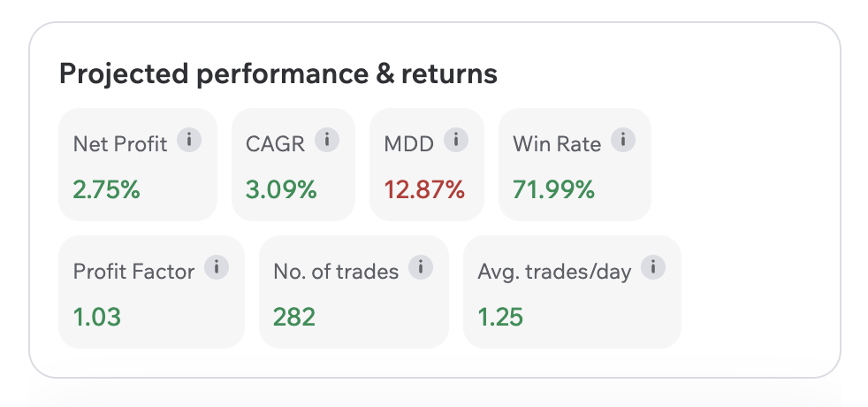Screen dimensions: 868x407
Task: Click the MDD info icon
Action: click(454, 140)
